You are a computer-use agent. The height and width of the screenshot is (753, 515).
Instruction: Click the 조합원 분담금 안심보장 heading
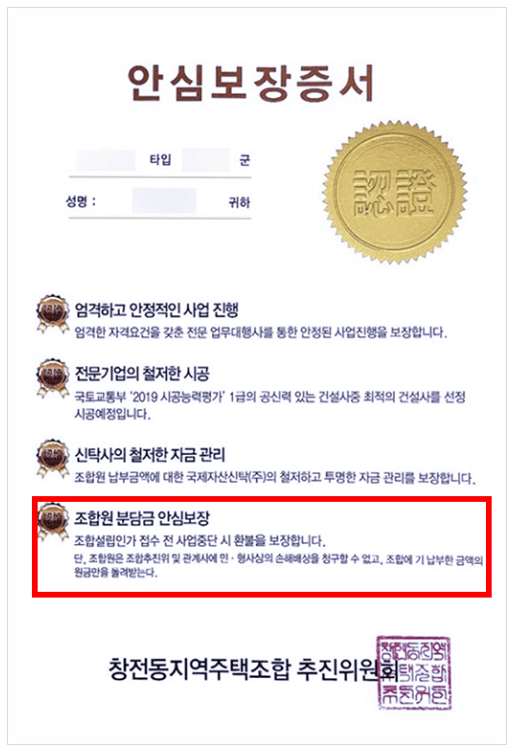click(142, 518)
